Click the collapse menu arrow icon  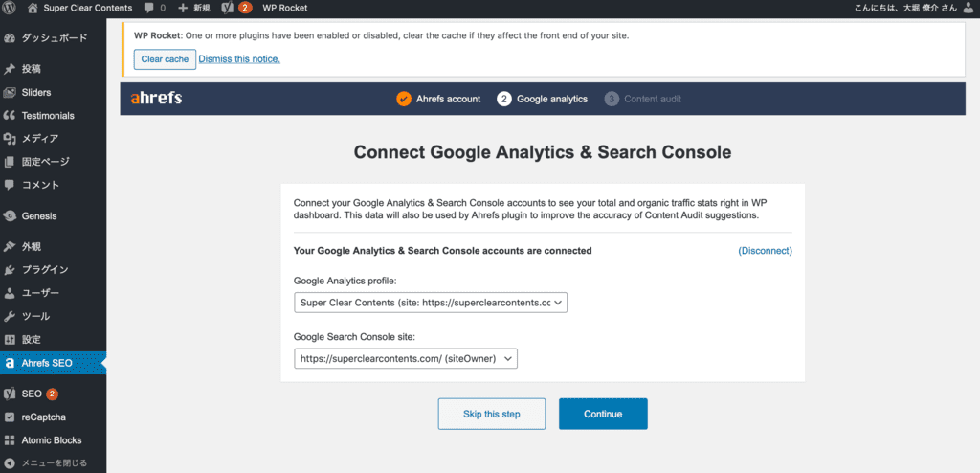10,463
